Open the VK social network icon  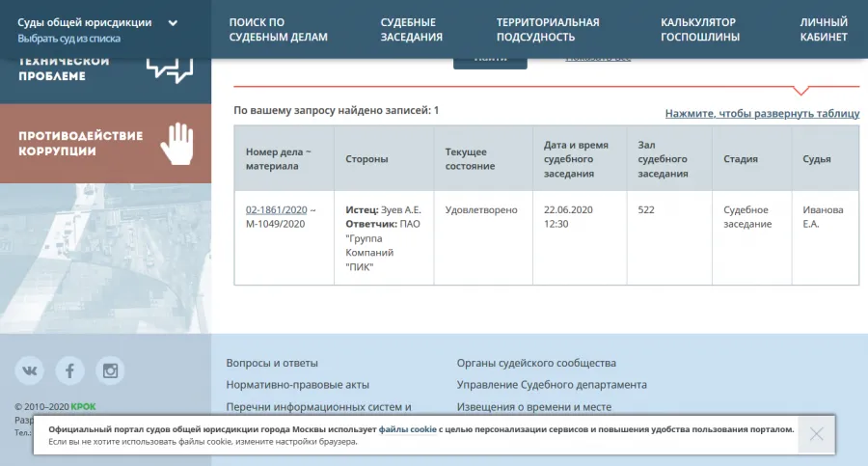[29, 370]
